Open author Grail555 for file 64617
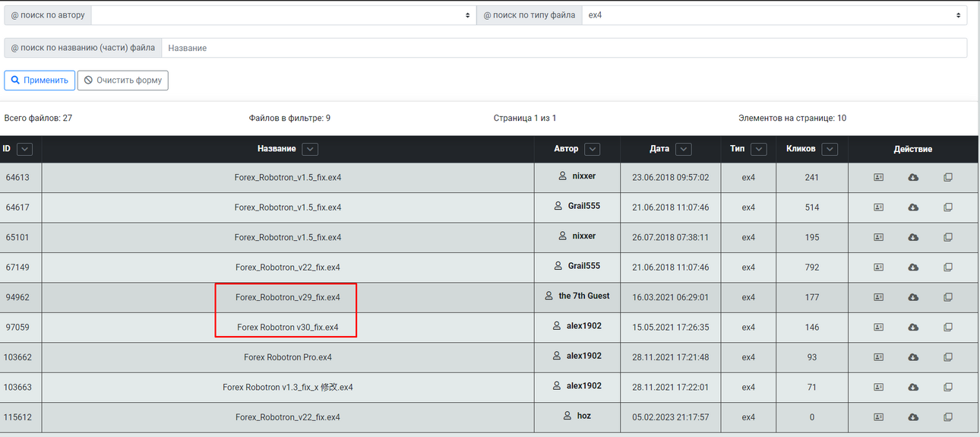980x437 pixels. click(x=583, y=206)
